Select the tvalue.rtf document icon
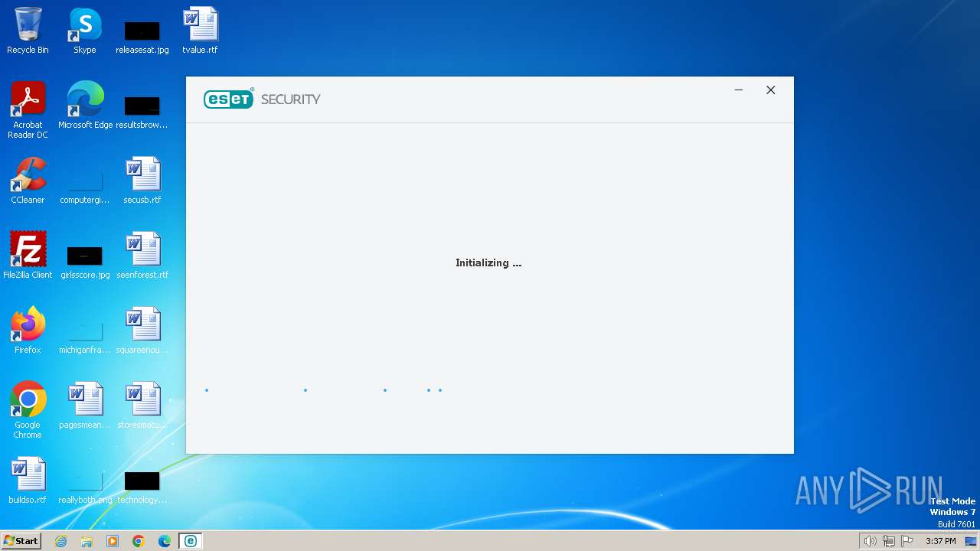The width and height of the screenshot is (980, 551). pos(200,31)
